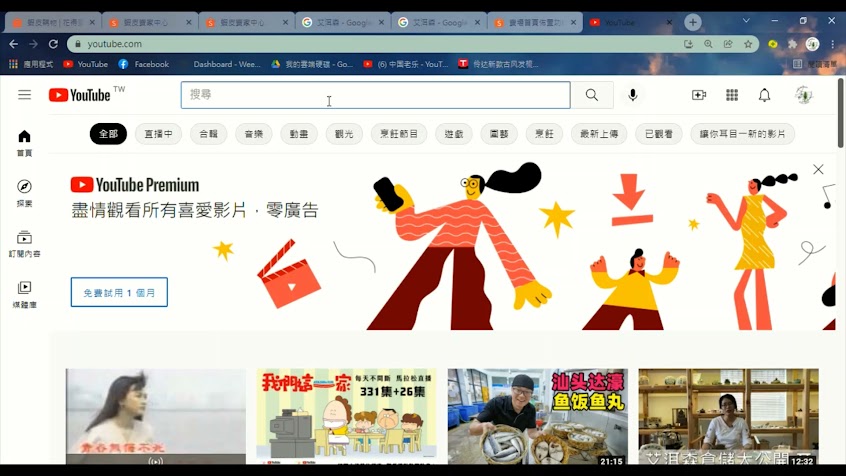Screen dimensions: 846x476
Task: Open 媒體庫 library in the sidebar
Action: (24, 294)
